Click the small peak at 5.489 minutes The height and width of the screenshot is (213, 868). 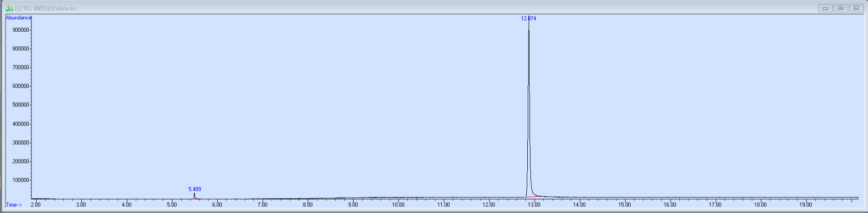pos(194,196)
